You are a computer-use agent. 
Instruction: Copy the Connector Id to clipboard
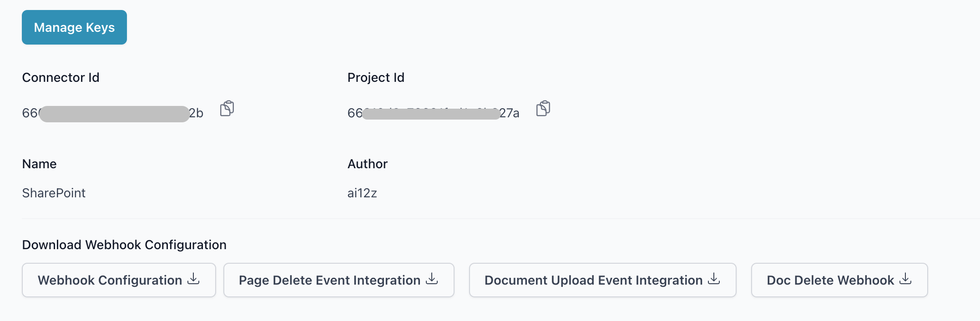click(x=226, y=109)
